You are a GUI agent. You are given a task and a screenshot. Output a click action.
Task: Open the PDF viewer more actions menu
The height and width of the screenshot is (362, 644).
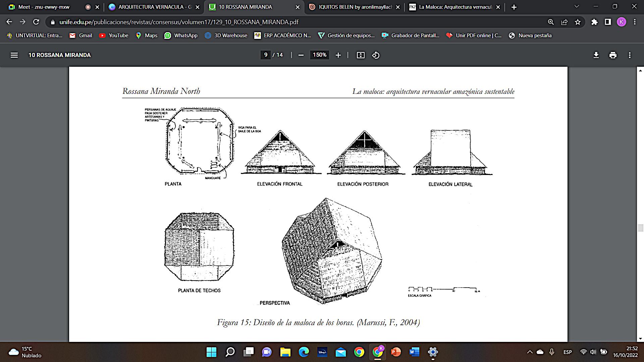coord(630,55)
